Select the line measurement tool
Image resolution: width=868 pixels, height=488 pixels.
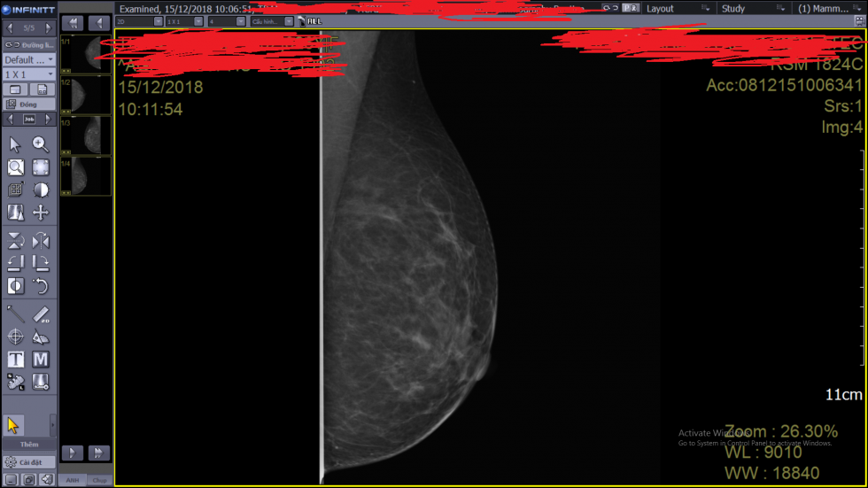16,314
